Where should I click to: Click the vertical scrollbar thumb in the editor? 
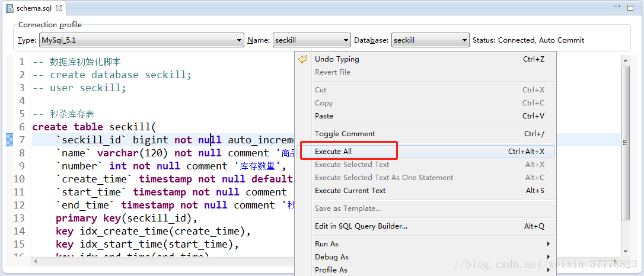(626, 143)
